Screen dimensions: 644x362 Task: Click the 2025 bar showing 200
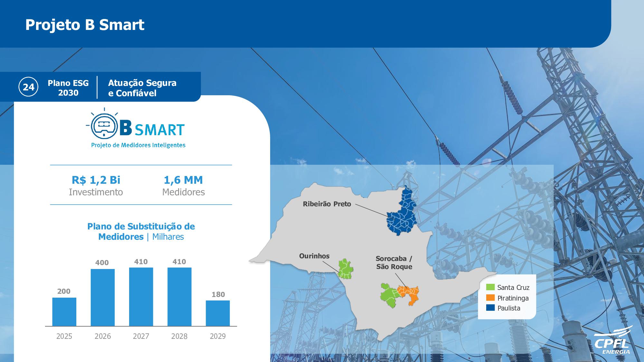[64, 311]
